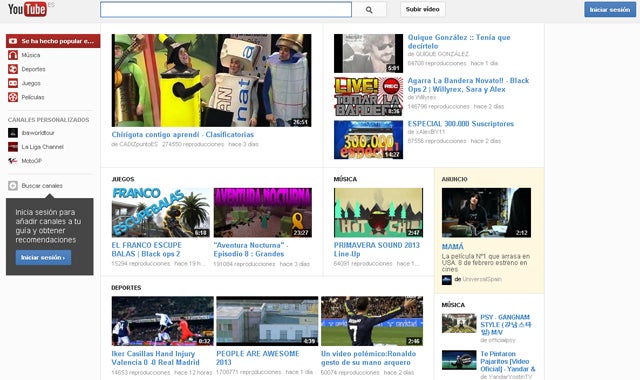Focus the YouTube search input field

pyautogui.click(x=226, y=10)
